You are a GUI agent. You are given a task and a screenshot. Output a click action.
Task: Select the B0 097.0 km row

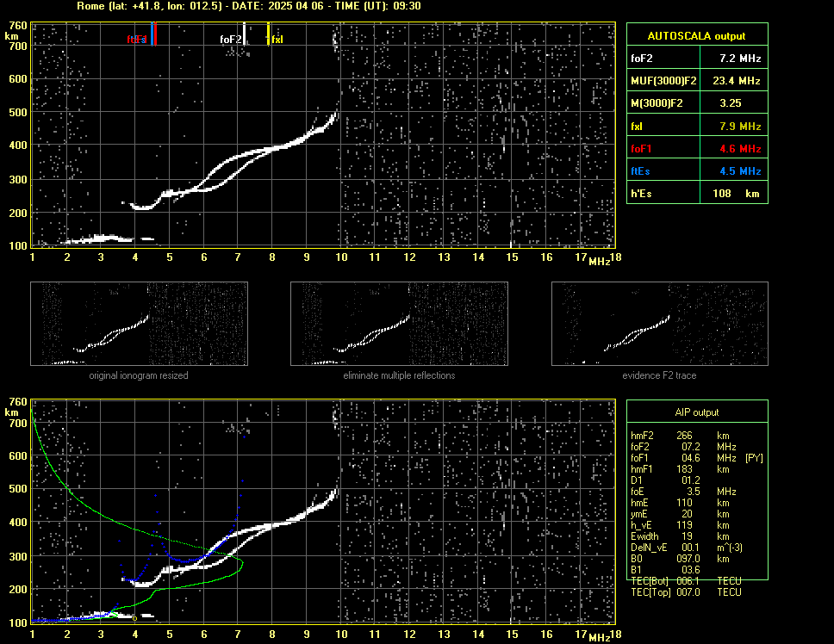point(681,559)
